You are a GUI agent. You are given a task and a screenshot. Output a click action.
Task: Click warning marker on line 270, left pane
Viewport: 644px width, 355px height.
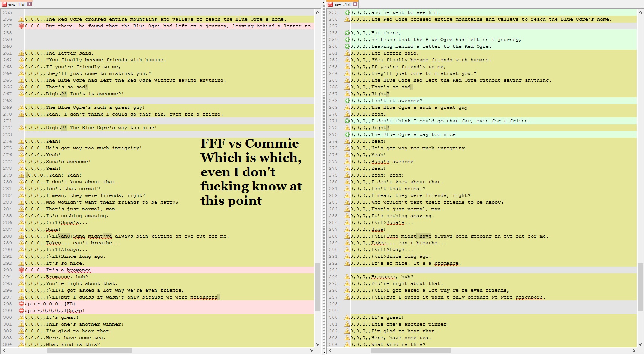21,114
